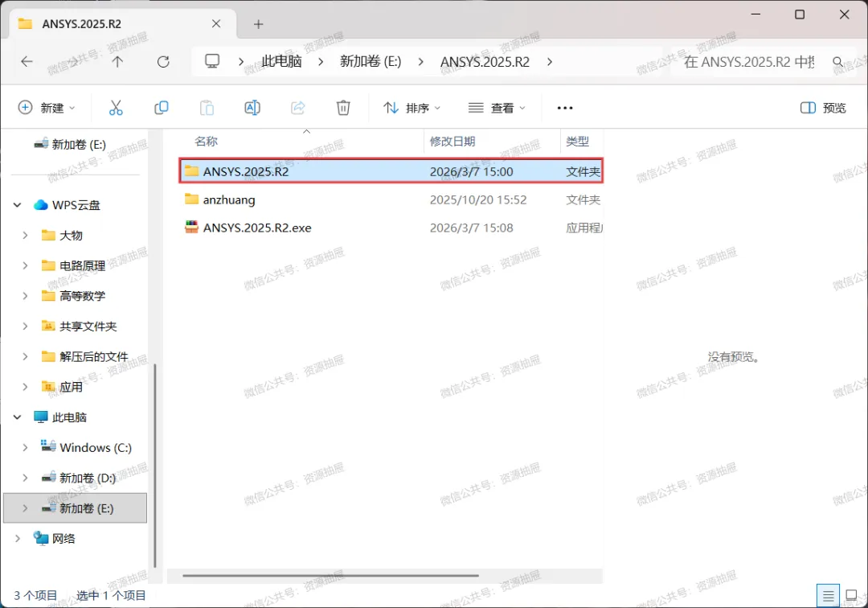Open the 查看 view dropdown

(497, 108)
